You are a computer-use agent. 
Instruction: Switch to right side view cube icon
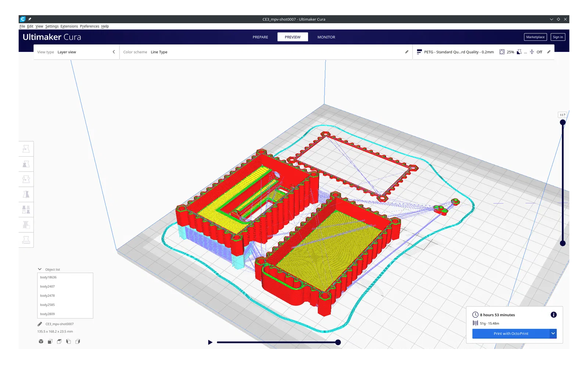(78, 342)
